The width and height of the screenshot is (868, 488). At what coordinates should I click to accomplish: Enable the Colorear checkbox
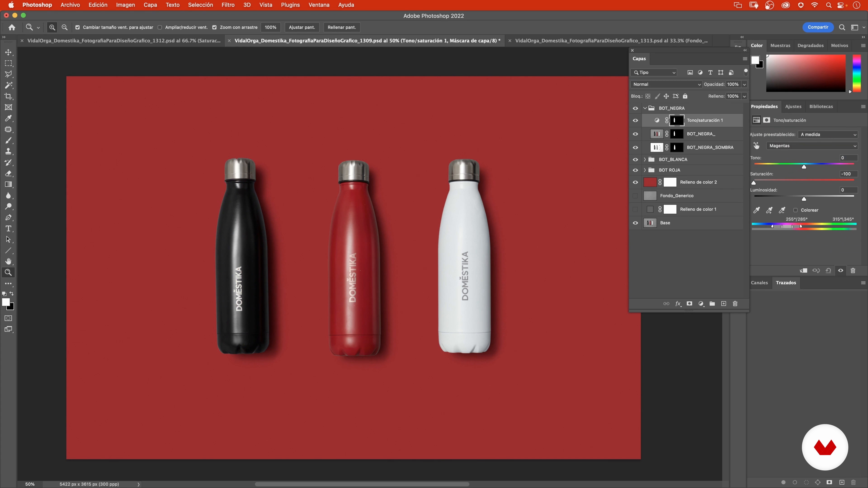(796, 210)
